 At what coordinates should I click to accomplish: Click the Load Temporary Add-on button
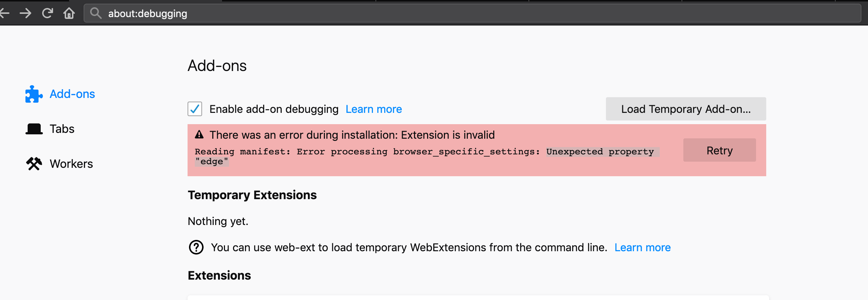point(686,109)
